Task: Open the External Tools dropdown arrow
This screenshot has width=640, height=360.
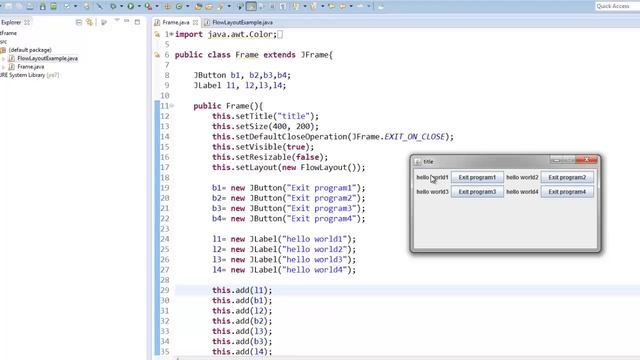Action: pos(157,6)
